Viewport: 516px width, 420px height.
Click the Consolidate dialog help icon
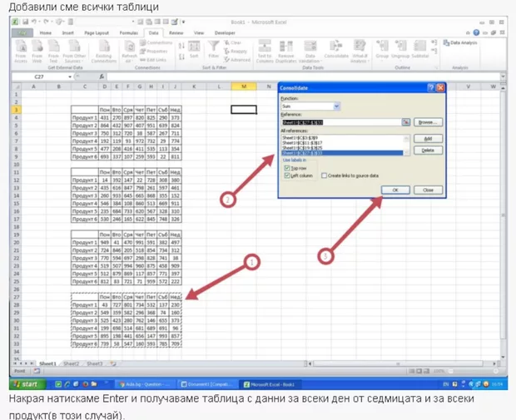pos(431,87)
